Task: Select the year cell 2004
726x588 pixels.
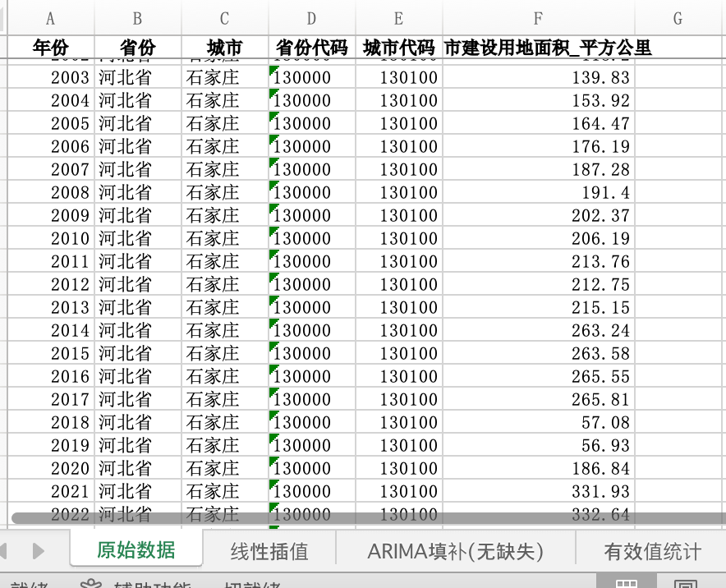Action: (x=51, y=100)
